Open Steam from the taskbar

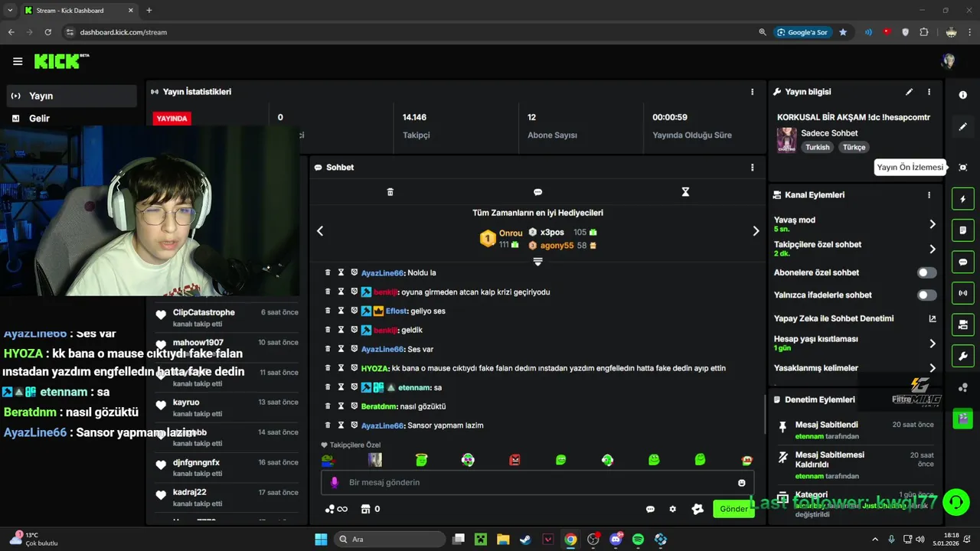tap(525, 540)
